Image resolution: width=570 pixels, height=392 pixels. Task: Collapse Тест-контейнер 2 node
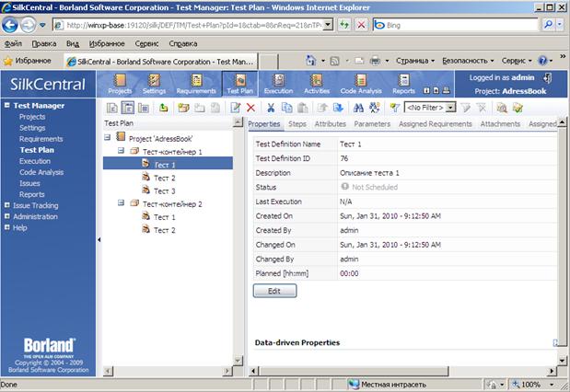point(121,202)
